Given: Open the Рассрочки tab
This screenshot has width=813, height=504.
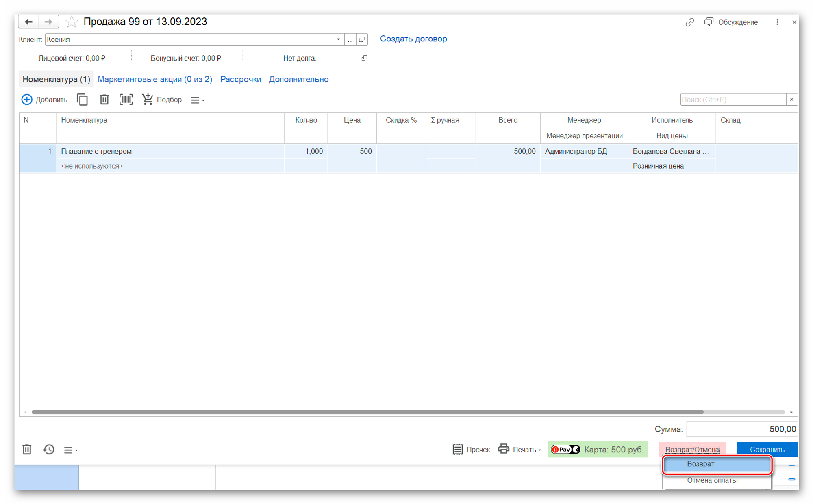Looking at the screenshot, I should 241,79.
